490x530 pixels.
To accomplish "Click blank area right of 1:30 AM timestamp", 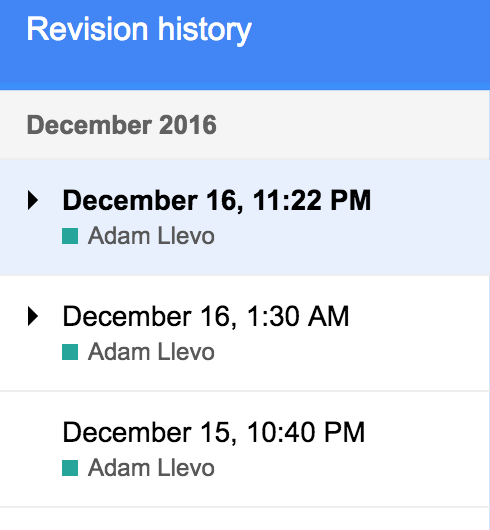I will click(419, 316).
